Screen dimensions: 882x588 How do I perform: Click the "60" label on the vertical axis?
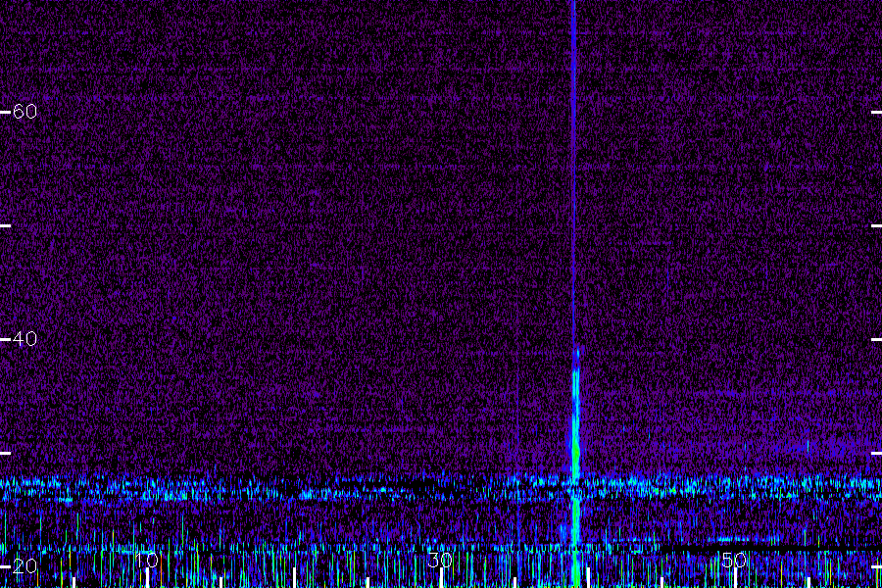(x=24, y=112)
